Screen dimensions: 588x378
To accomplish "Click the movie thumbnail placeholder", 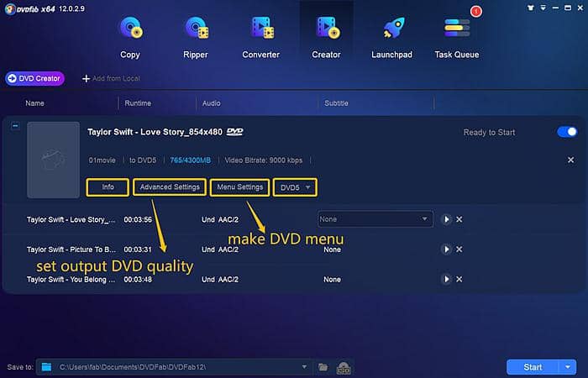I will [x=53, y=160].
